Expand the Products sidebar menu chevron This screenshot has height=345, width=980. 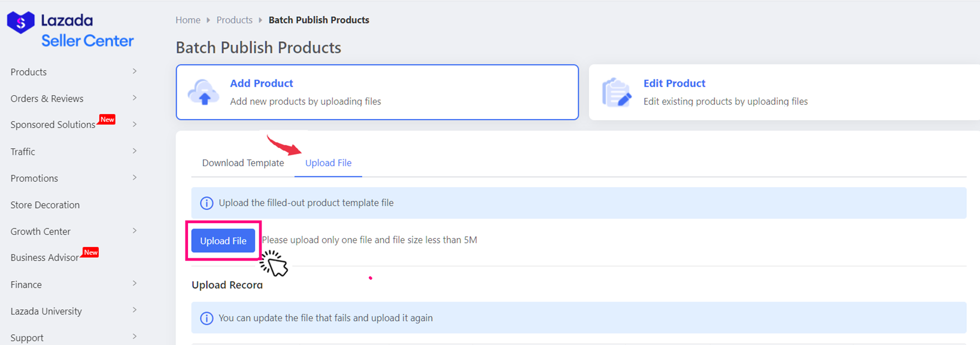click(x=134, y=72)
